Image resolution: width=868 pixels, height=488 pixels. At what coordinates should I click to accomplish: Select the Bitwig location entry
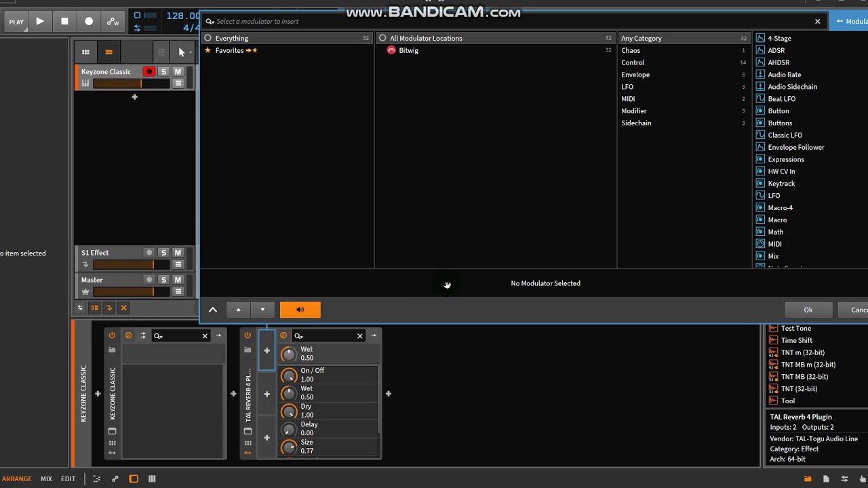tap(496, 51)
